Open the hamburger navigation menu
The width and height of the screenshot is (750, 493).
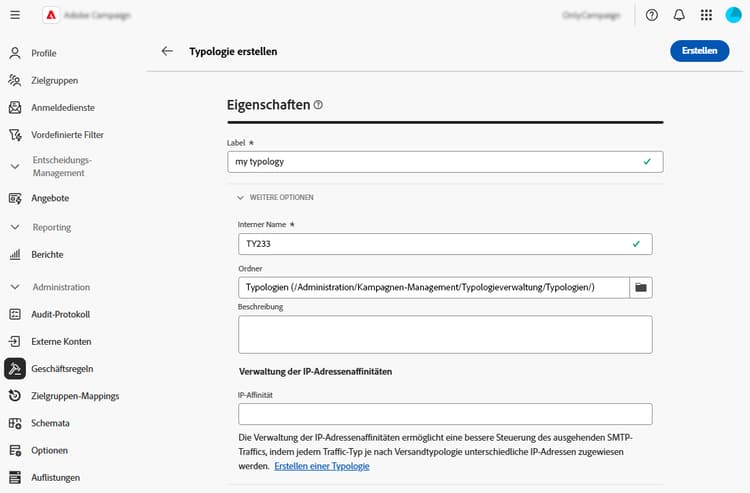tap(15, 16)
